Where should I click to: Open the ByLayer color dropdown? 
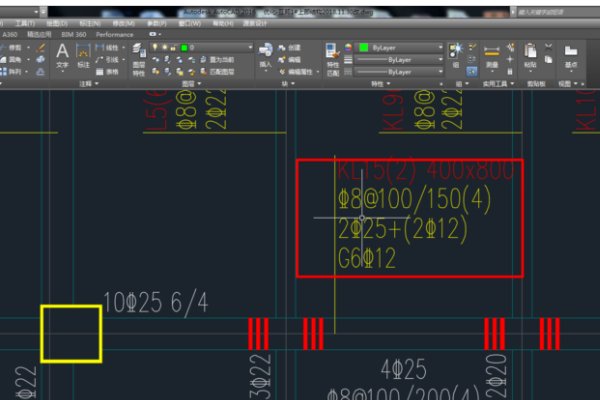[x=440, y=47]
